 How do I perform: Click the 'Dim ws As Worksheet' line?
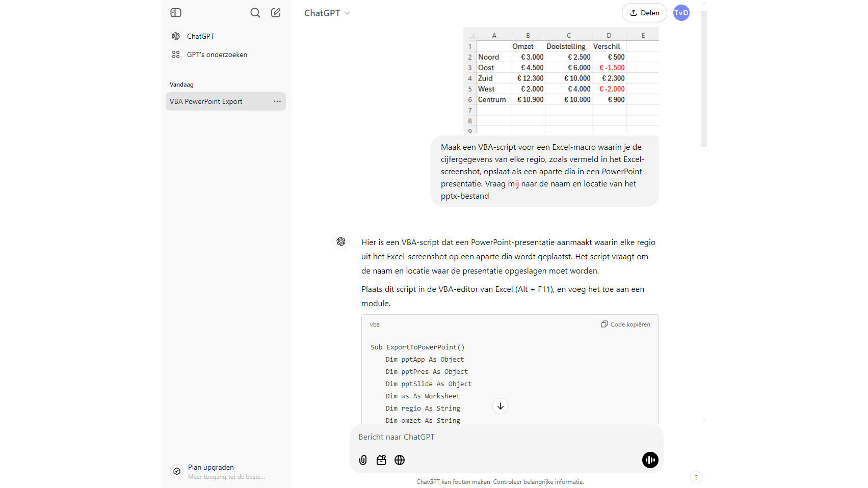coord(423,396)
